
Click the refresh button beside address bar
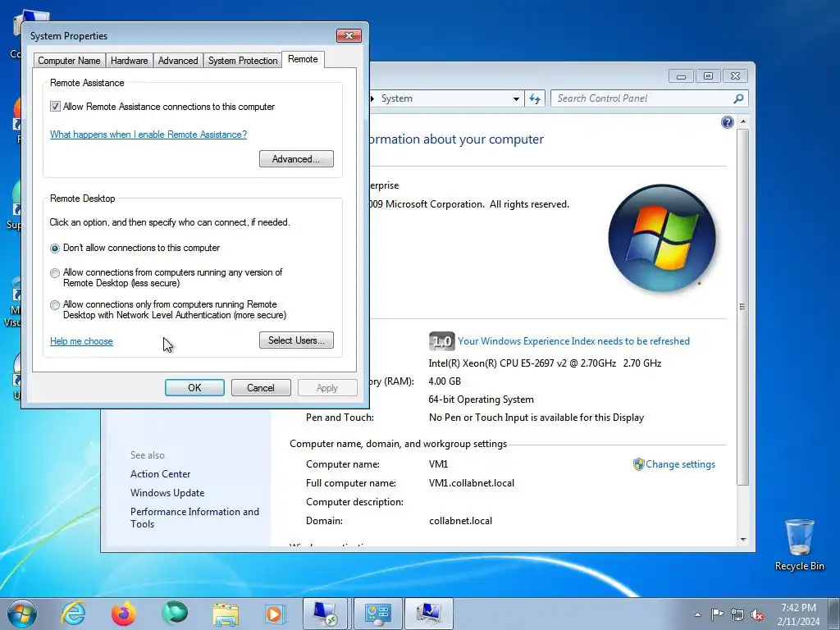(x=535, y=98)
